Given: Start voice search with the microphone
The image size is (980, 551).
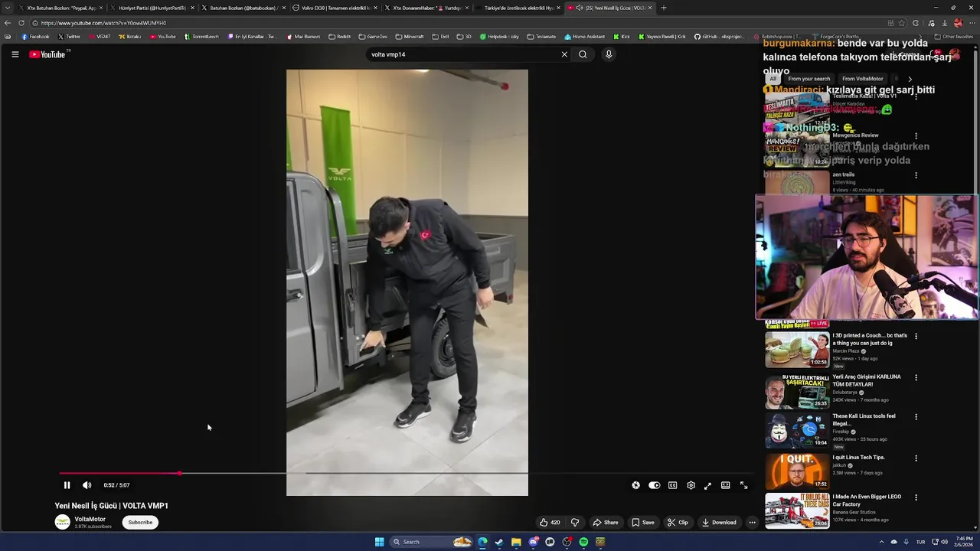Looking at the screenshot, I should point(609,54).
